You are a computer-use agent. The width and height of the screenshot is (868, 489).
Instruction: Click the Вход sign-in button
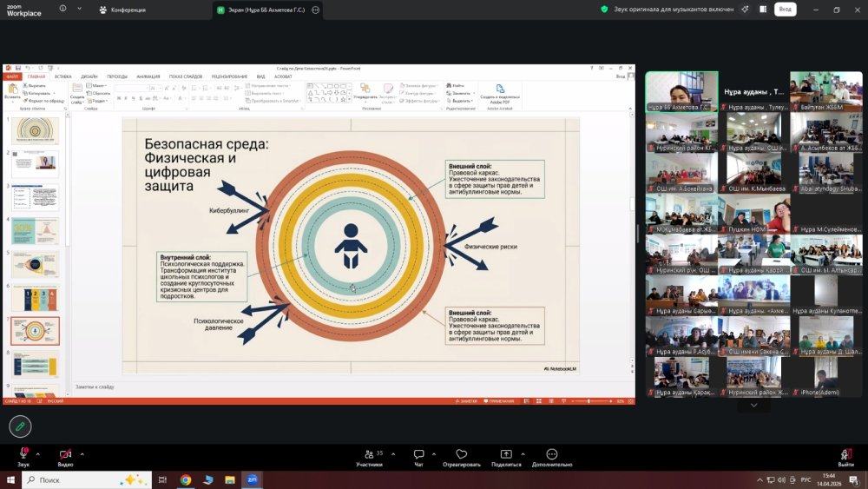785,10
